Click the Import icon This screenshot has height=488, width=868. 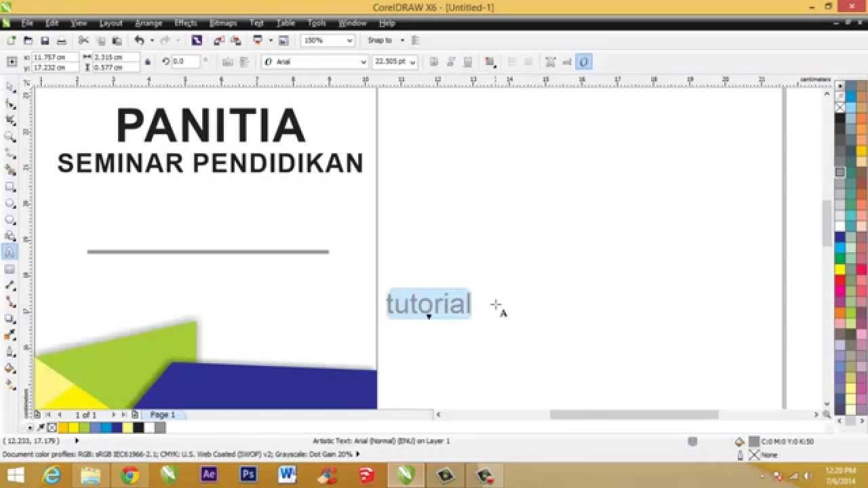(x=219, y=41)
